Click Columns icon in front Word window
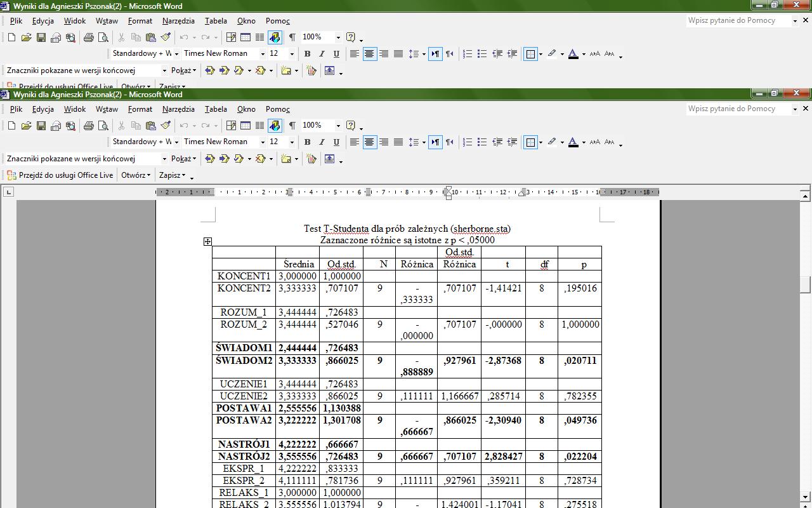Screen dimensions: 812x508 [260, 126]
